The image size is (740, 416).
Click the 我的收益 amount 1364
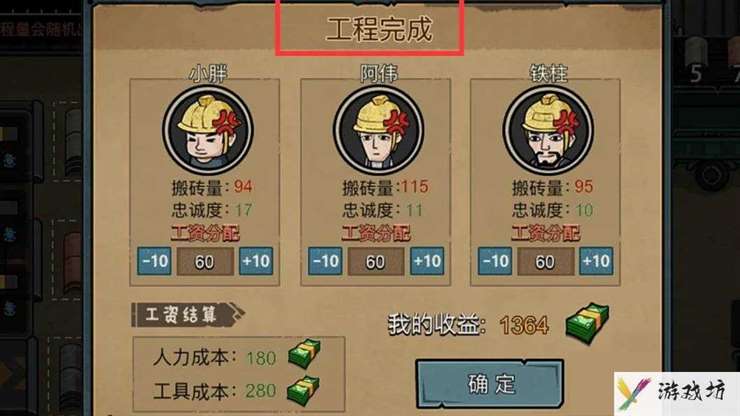pyautogui.click(x=524, y=325)
